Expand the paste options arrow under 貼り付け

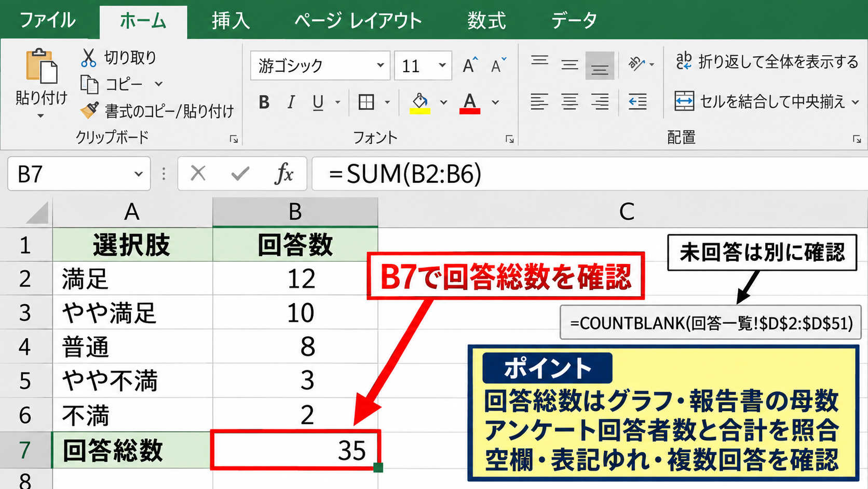pos(40,116)
